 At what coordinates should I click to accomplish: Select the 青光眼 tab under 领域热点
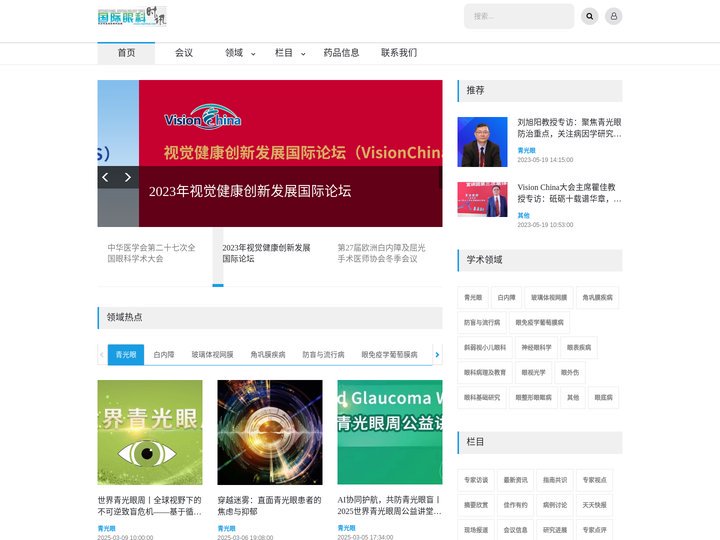click(x=126, y=354)
